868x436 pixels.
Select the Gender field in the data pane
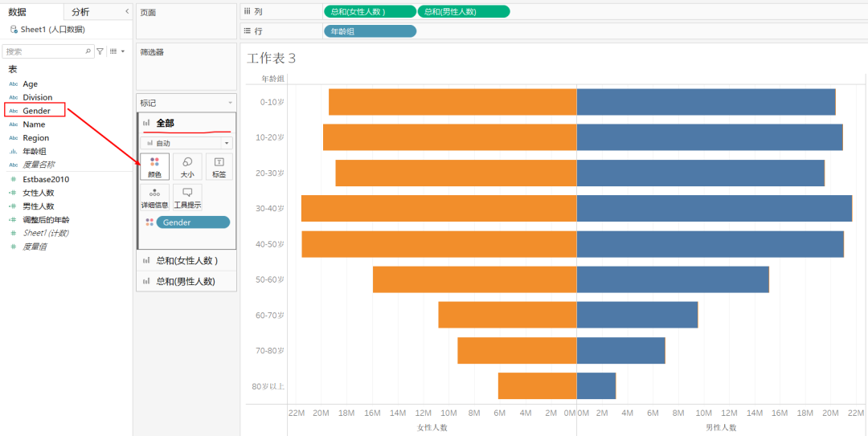pyautogui.click(x=36, y=111)
